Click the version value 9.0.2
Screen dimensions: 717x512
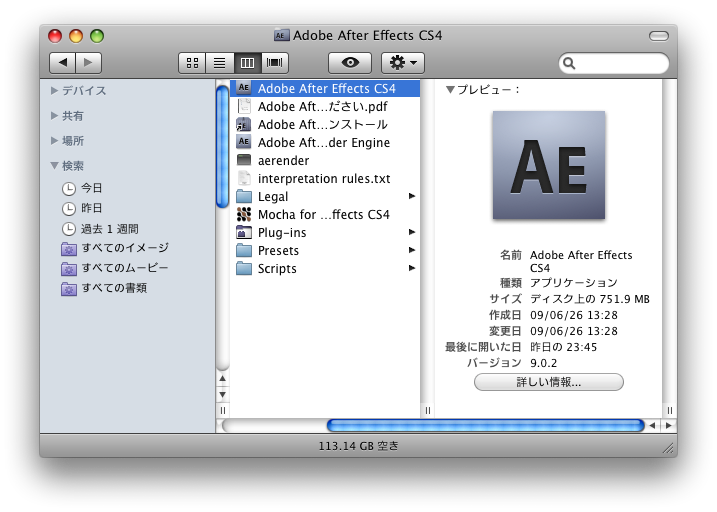coord(544,363)
